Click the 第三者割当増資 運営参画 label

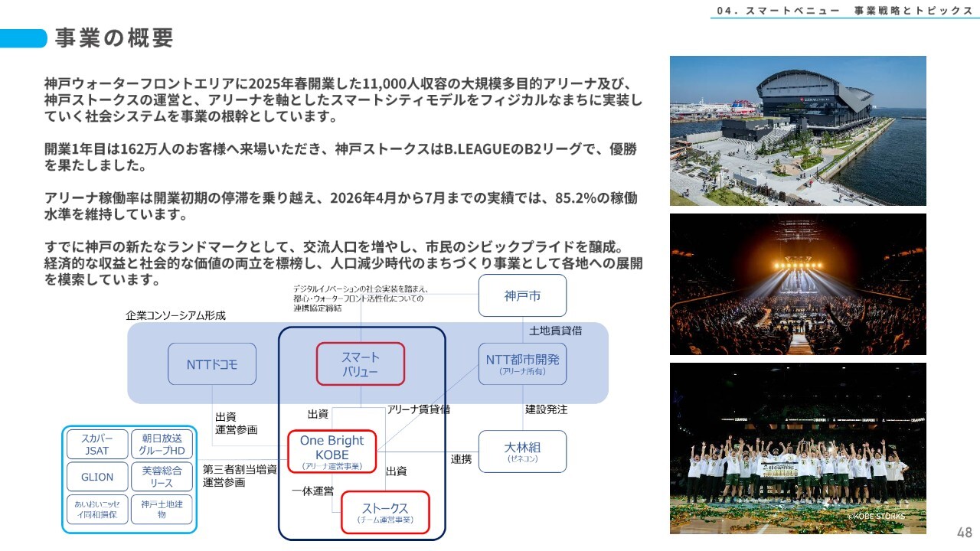click(240, 476)
